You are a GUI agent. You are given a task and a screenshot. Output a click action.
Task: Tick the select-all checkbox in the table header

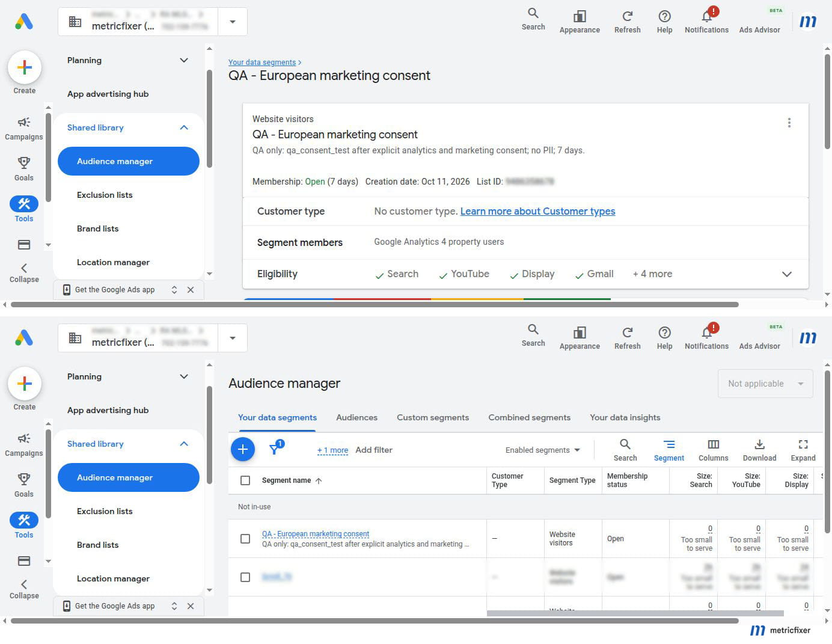(245, 480)
